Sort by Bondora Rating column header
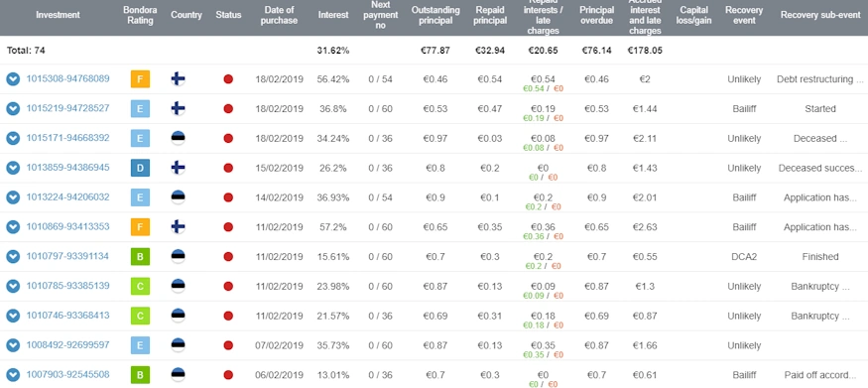This screenshot has width=868, height=388. click(139, 15)
